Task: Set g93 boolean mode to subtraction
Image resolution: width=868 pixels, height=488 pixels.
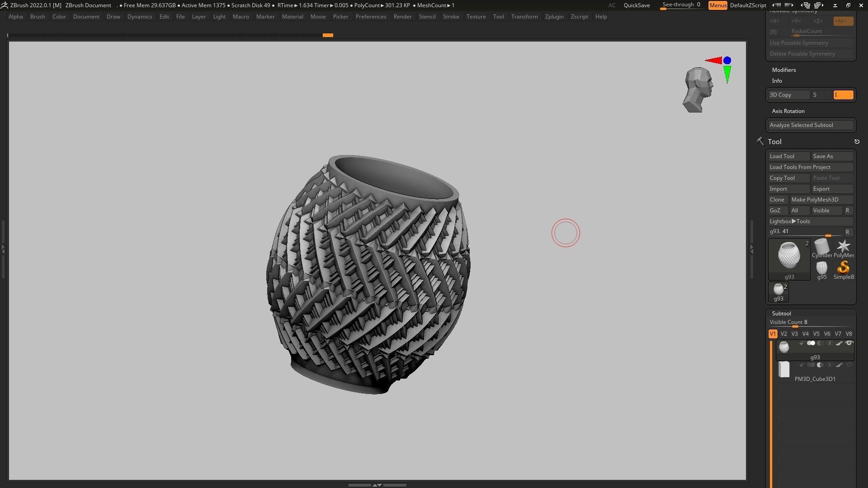Action: (820, 343)
